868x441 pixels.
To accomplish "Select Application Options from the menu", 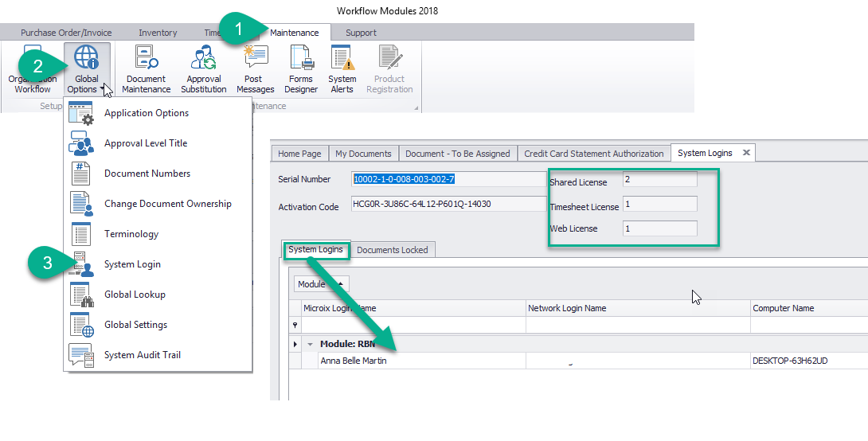I will [147, 113].
